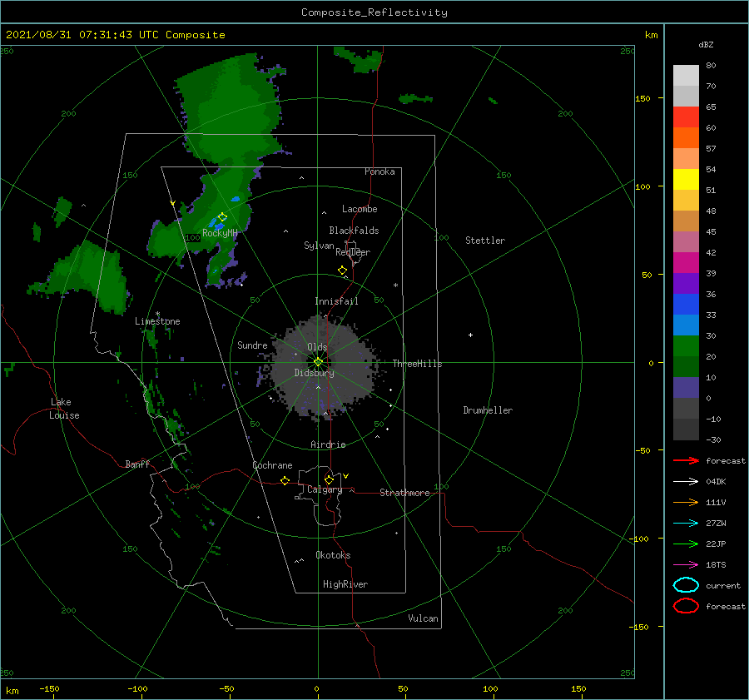Image resolution: width=749 pixels, height=700 pixels.
Task: Click the green 22JP arrow icon
Action: pyautogui.click(x=686, y=544)
